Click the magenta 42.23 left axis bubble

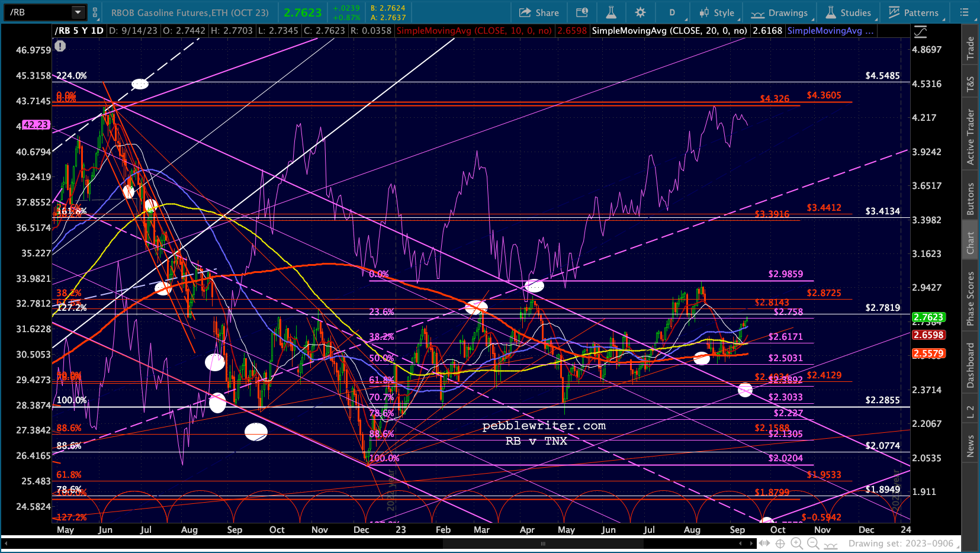pyautogui.click(x=36, y=125)
